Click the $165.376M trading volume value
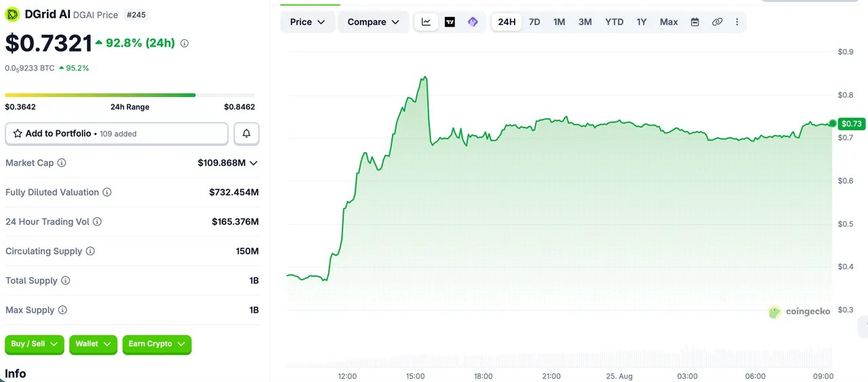 point(235,222)
